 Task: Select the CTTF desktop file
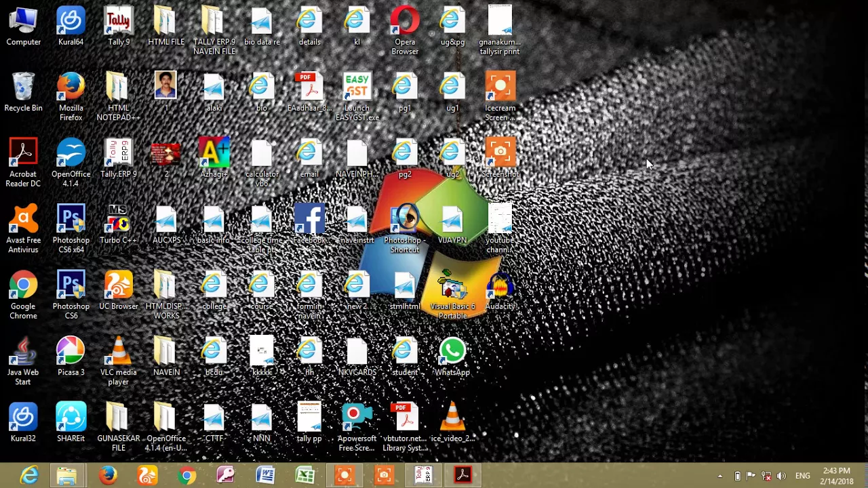click(x=214, y=423)
